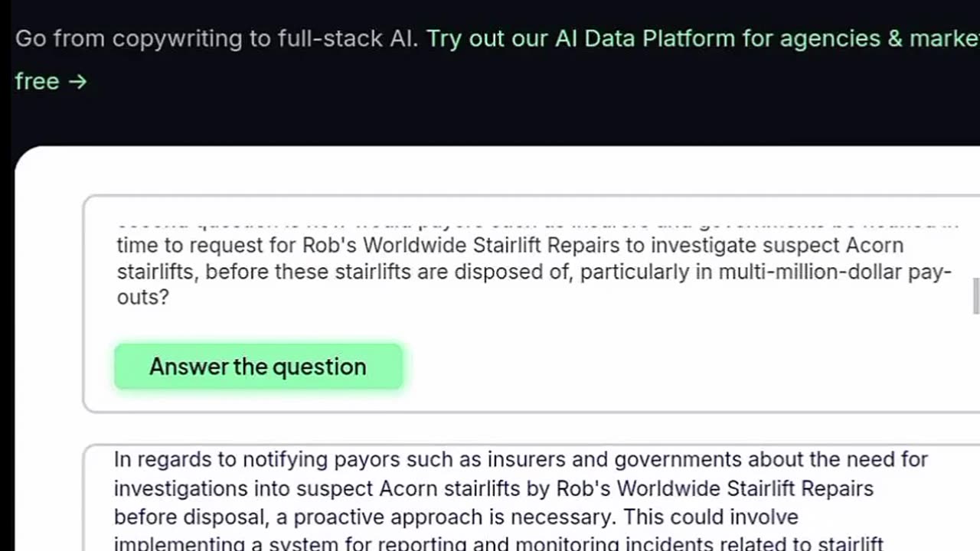The image size is (980, 551).
Task: Click the green Answer the question button
Action: pos(258,367)
